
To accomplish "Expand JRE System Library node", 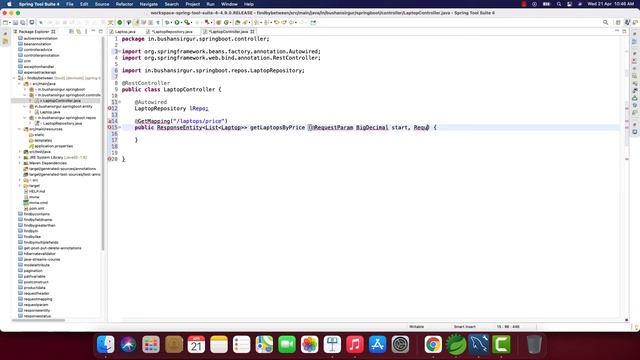I will (x=20, y=158).
